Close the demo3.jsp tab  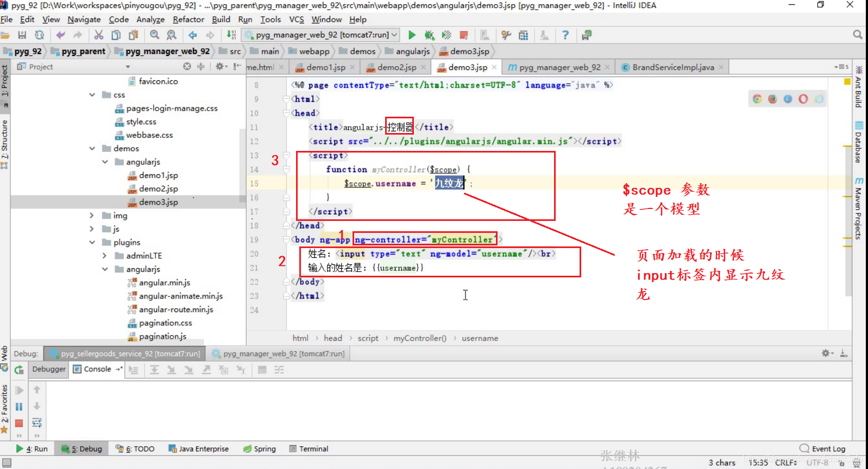click(x=494, y=67)
